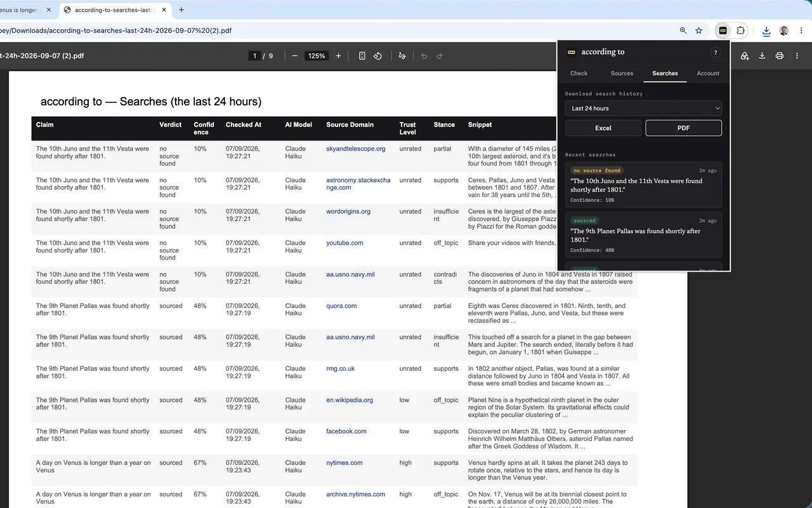Image resolution: width=812 pixels, height=508 pixels.
Task: Open the facebook.com source link
Action: coord(346,431)
